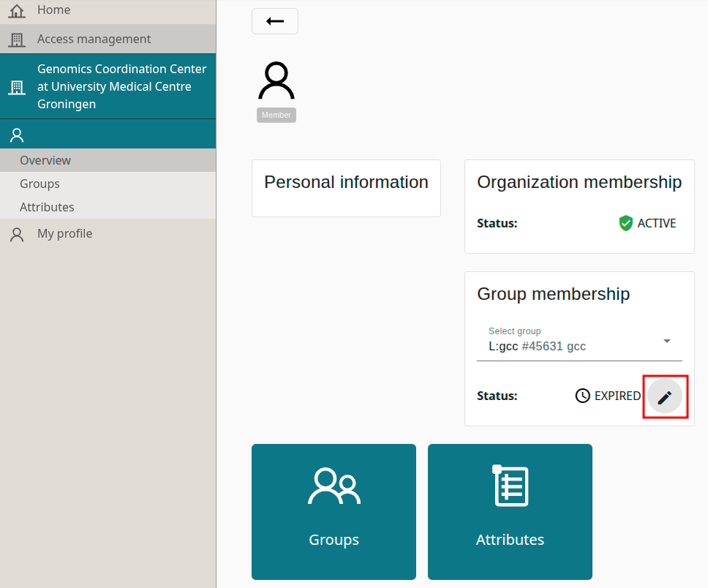Click the organization building icon

coord(16,87)
